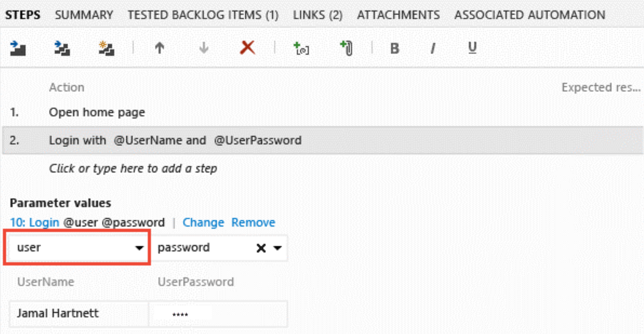Screen dimensions: 644x334
Task: Toggle italic formatting
Action: (432, 48)
